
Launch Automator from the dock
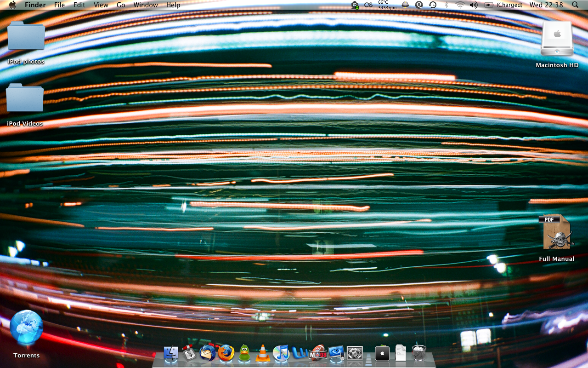(x=189, y=353)
